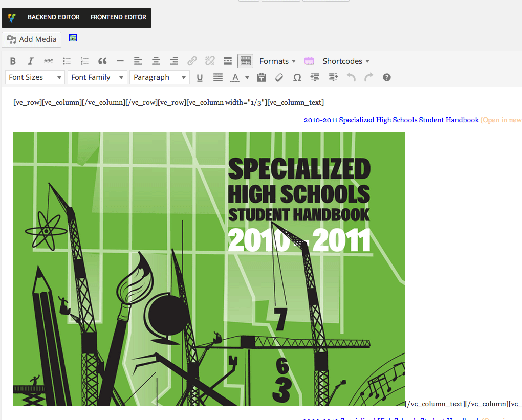Toggle the toolbar kitchen sink
Viewport: 522px width, 420px height.
245,61
